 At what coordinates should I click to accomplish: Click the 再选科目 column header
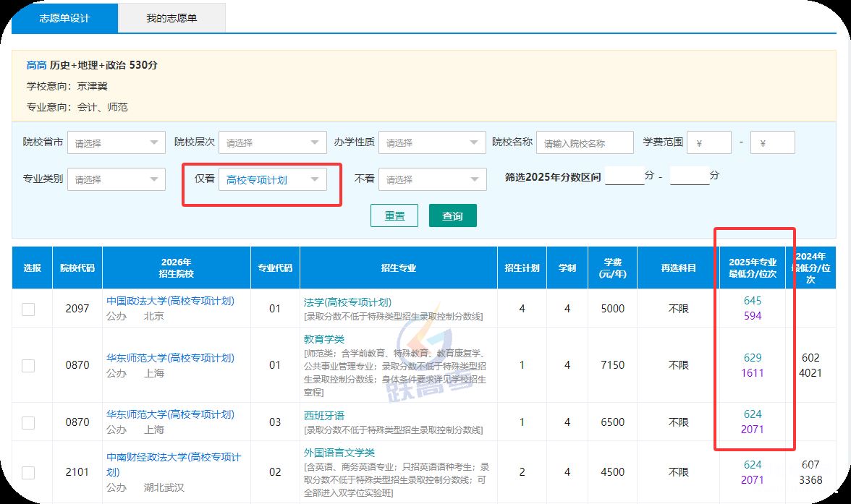click(x=678, y=268)
